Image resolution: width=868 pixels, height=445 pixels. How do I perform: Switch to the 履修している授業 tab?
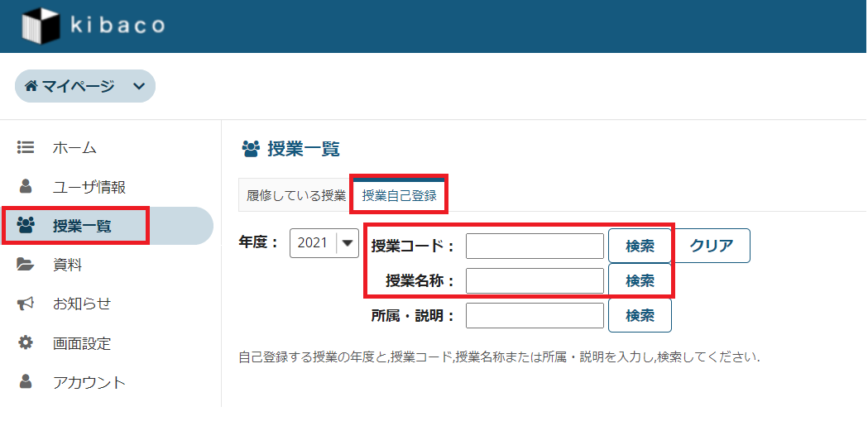coord(295,196)
